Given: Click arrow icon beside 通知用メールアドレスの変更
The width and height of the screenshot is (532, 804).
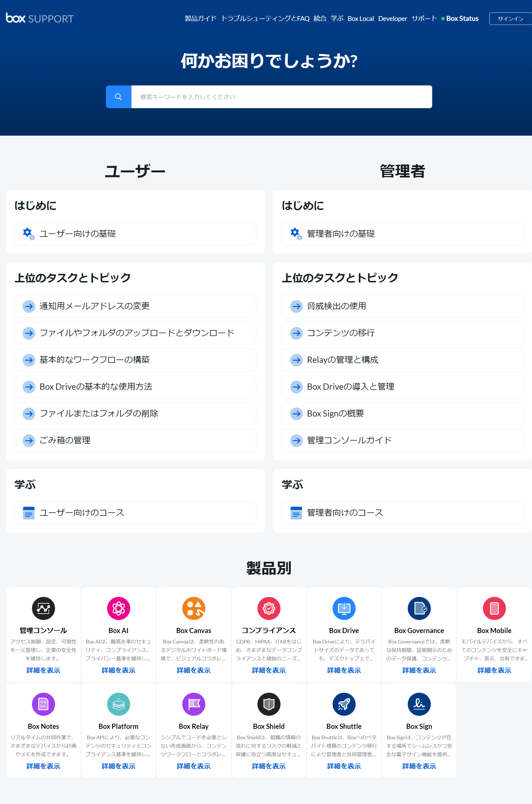Looking at the screenshot, I should click(x=29, y=306).
